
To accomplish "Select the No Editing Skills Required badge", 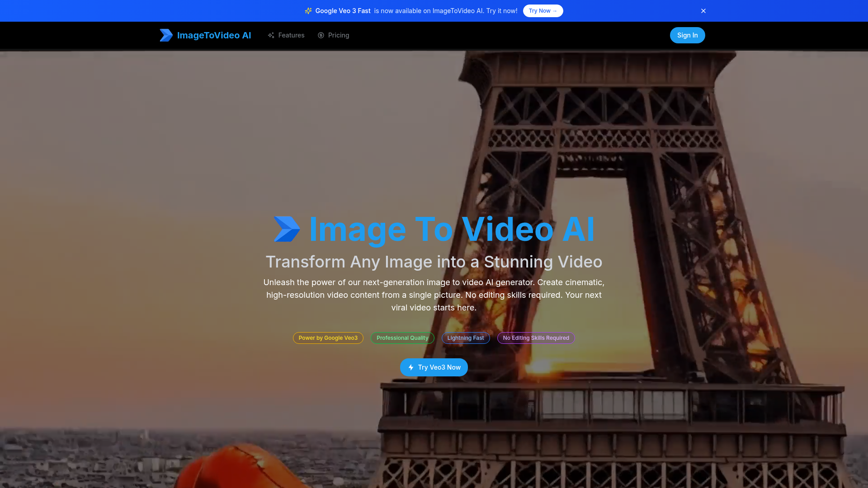I will click(536, 338).
